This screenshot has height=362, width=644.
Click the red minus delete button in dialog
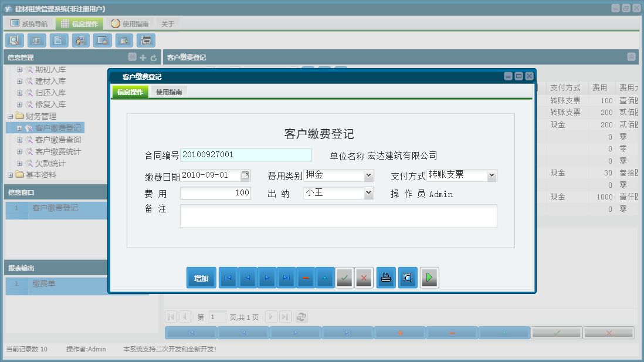pyautogui.click(x=306, y=278)
